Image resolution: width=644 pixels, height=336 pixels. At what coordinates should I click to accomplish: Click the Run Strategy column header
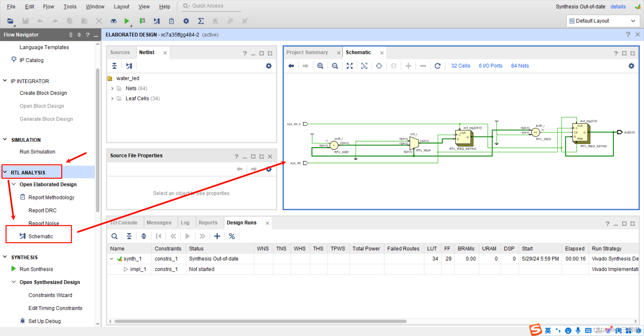click(x=606, y=248)
